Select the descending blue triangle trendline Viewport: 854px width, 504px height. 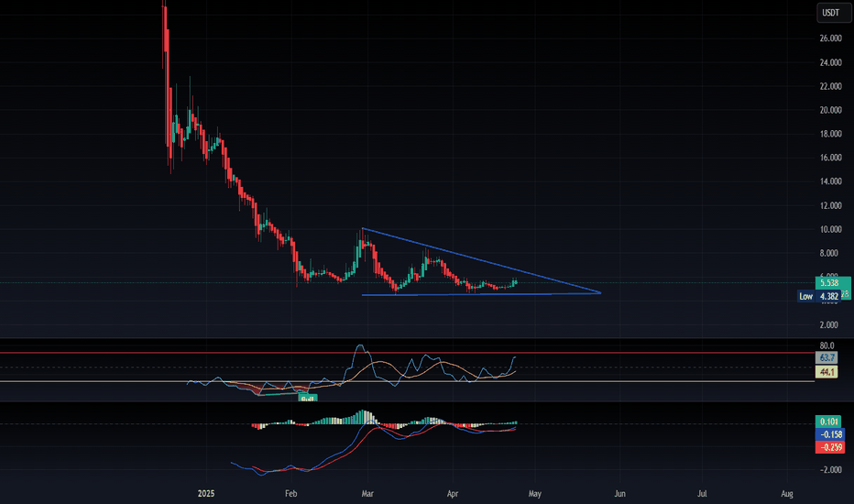click(x=481, y=260)
